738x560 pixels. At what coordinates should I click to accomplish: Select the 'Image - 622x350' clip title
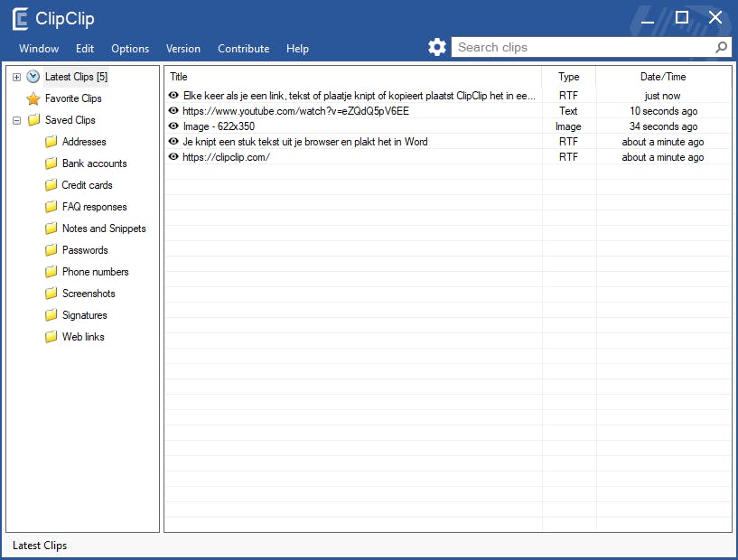219,126
